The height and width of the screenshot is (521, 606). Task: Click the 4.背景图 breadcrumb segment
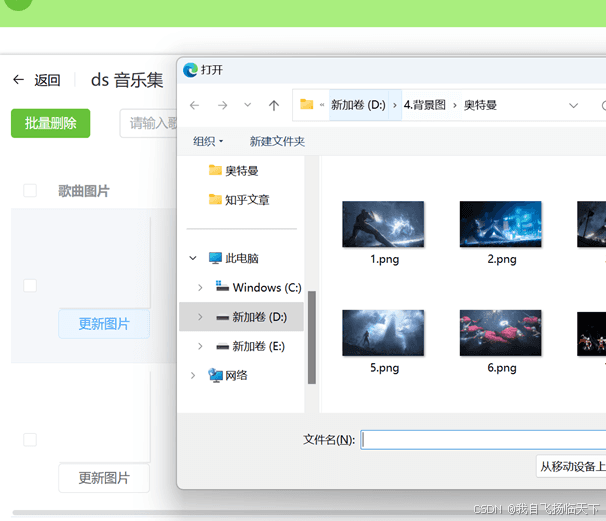coord(425,105)
